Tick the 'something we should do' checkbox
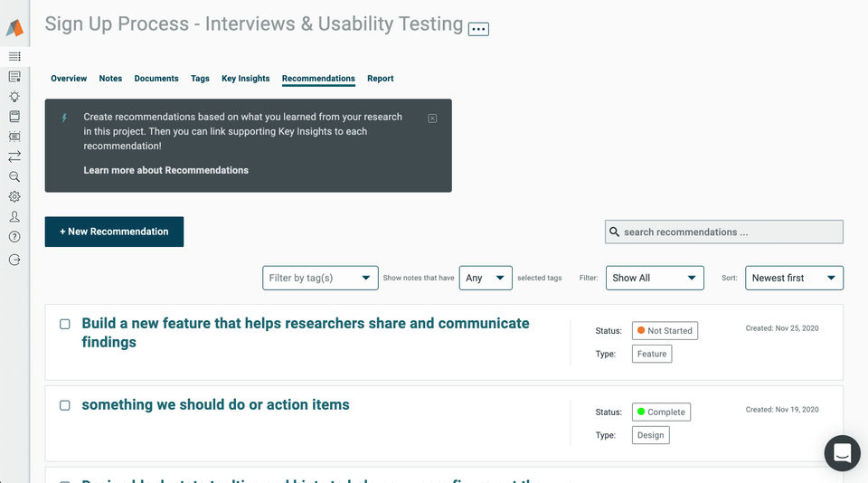The image size is (868, 483). (x=65, y=405)
